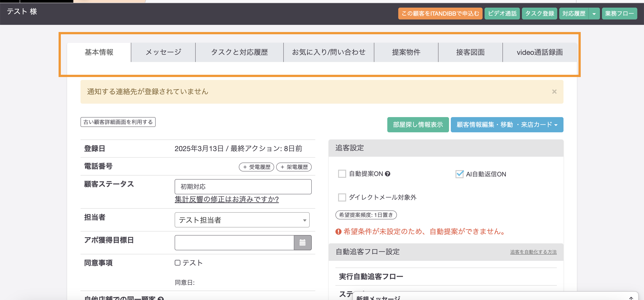644x300 pixels.
Task: Start a ビデオ通話
Action: 502,13
